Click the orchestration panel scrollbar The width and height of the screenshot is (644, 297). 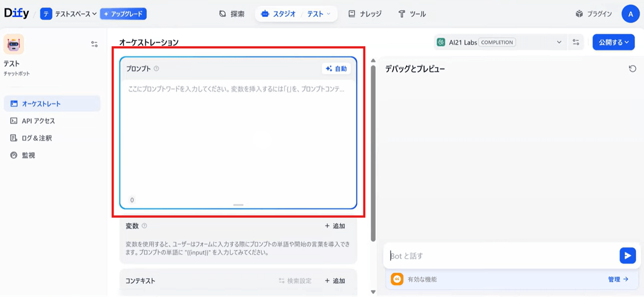[x=373, y=153]
